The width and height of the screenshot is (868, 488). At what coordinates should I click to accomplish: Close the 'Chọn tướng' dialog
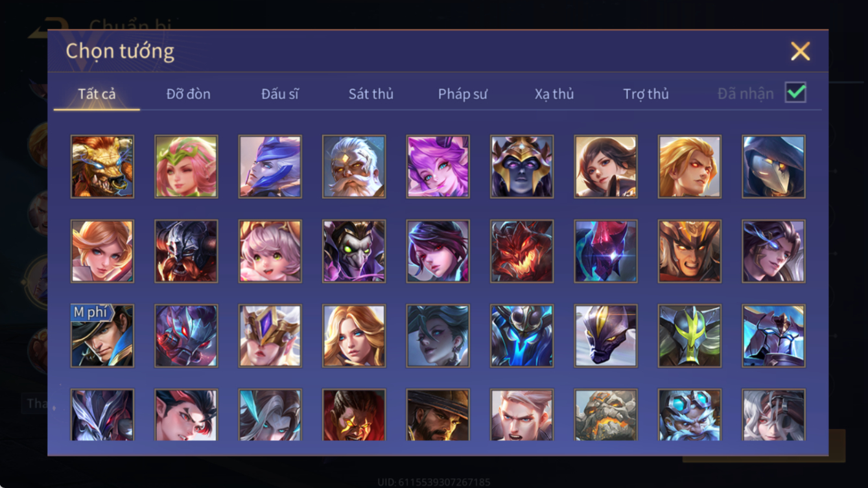click(x=800, y=51)
